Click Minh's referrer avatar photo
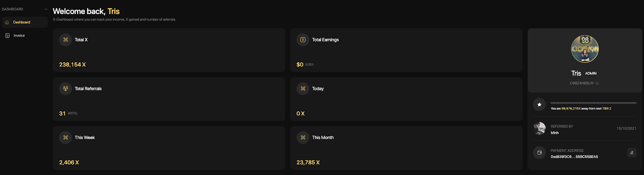The height and width of the screenshot is (175, 644). [539, 129]
